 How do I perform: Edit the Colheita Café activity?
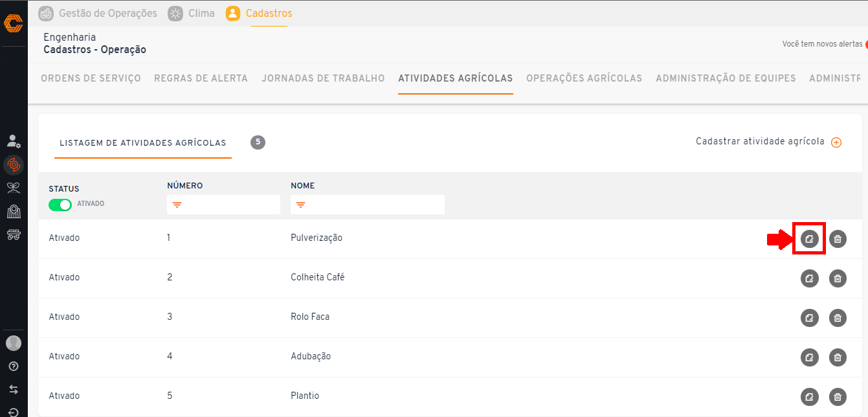pyautogui.click(x=809, y=278)
